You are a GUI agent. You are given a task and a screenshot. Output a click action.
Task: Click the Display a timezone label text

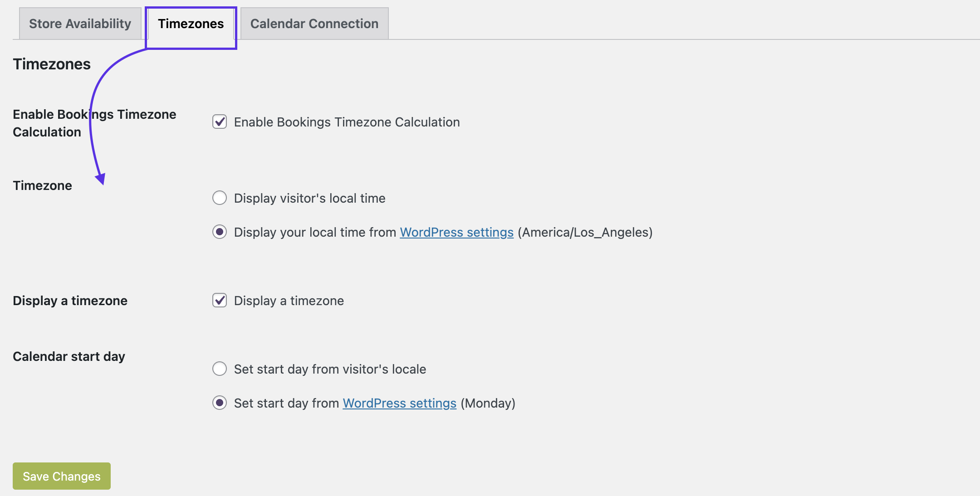pos(288,300)
